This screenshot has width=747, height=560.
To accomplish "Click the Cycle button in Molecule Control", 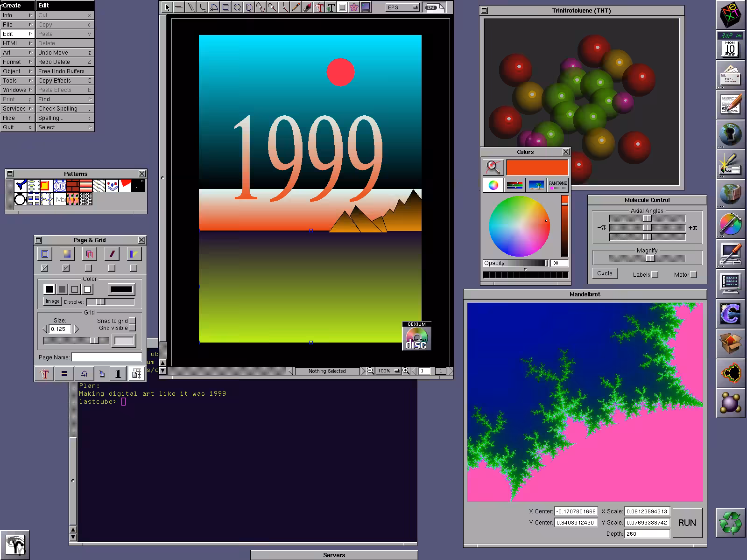I will pyautogui.click(x=605, y=273).
